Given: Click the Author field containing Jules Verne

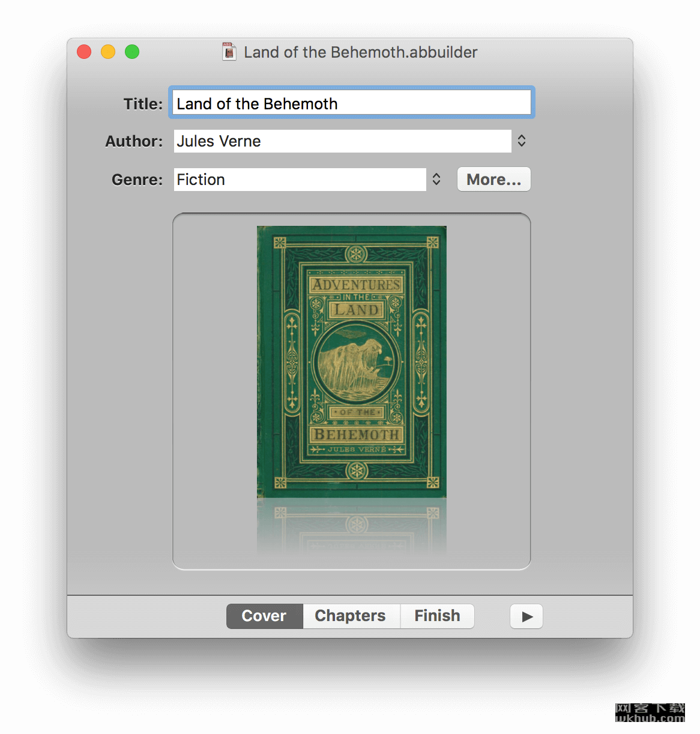Looking at the screenshot, I should point(343,141).
